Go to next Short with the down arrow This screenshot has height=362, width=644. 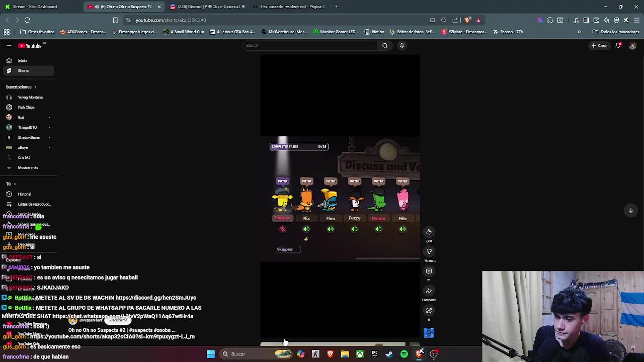(x=630, y=211)
